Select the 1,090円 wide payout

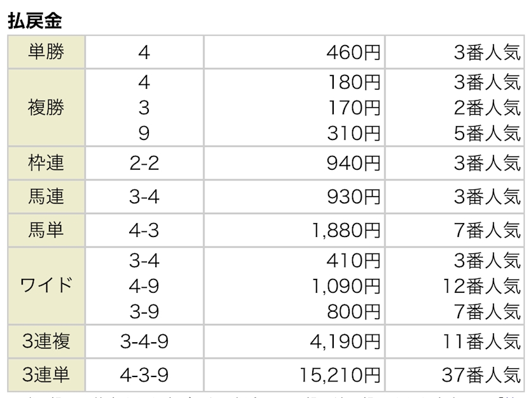[x=346, y=286]
